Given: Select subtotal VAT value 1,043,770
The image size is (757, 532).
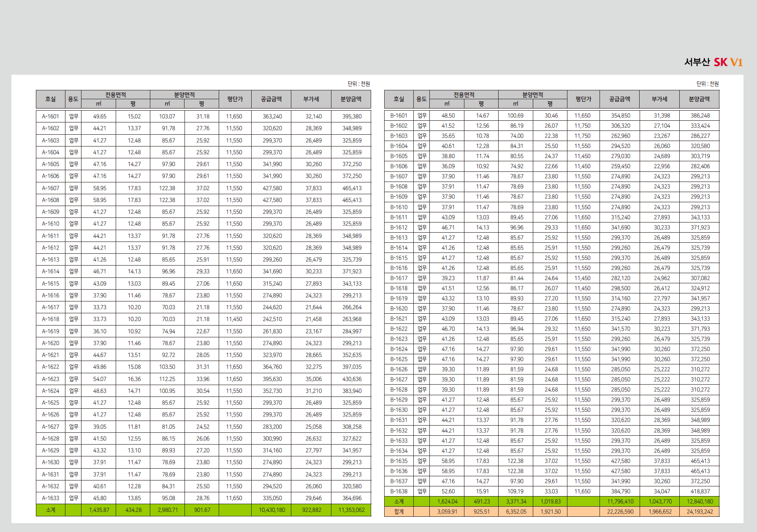Looking at the screenshot, I should 660,502.
